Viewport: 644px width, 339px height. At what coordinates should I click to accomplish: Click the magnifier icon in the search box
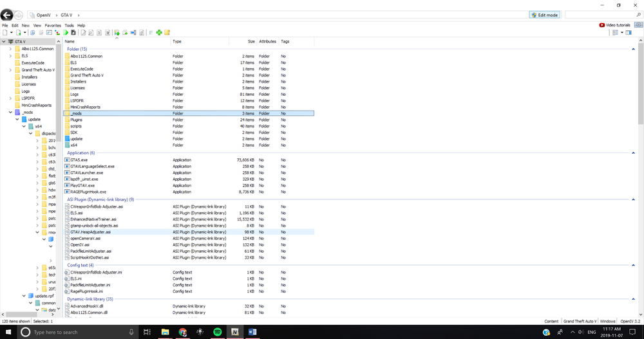(638, 15)
